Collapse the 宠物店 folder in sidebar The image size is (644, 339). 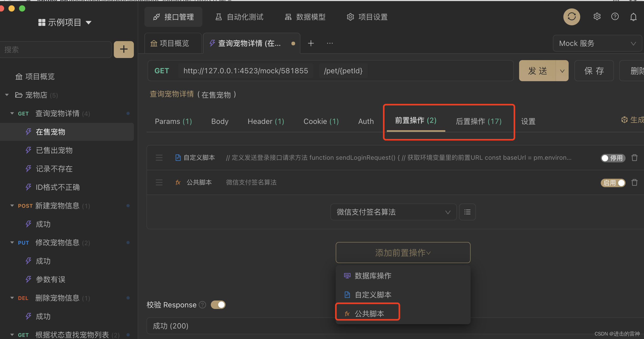pyautogui.click(x=7, y=95)
